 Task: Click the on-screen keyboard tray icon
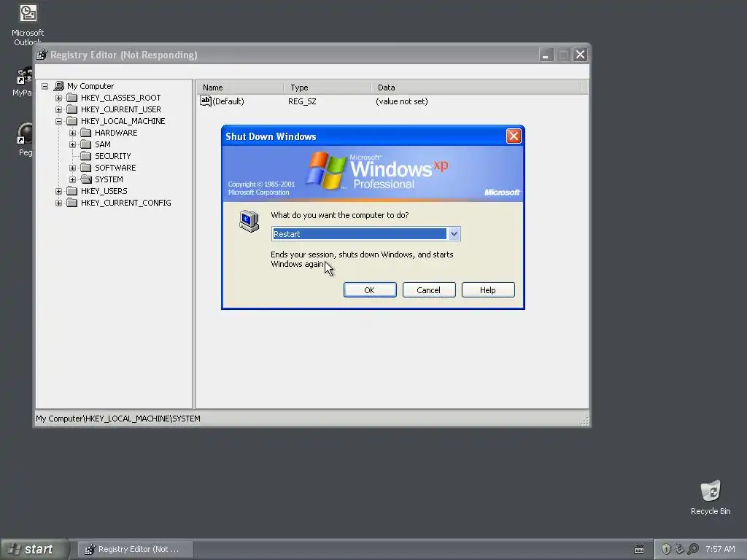click(x=639, y=550)
